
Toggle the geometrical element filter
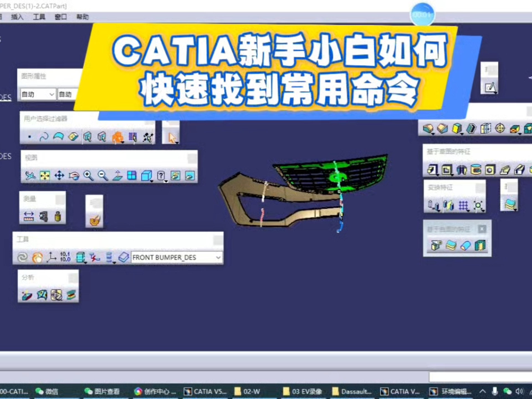pos(102,137)
